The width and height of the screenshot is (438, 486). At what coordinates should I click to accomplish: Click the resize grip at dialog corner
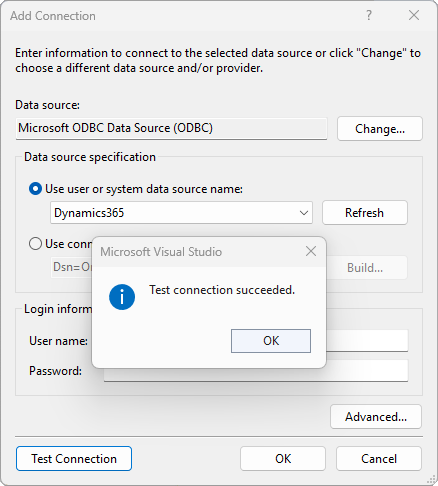tap(431, 479)
